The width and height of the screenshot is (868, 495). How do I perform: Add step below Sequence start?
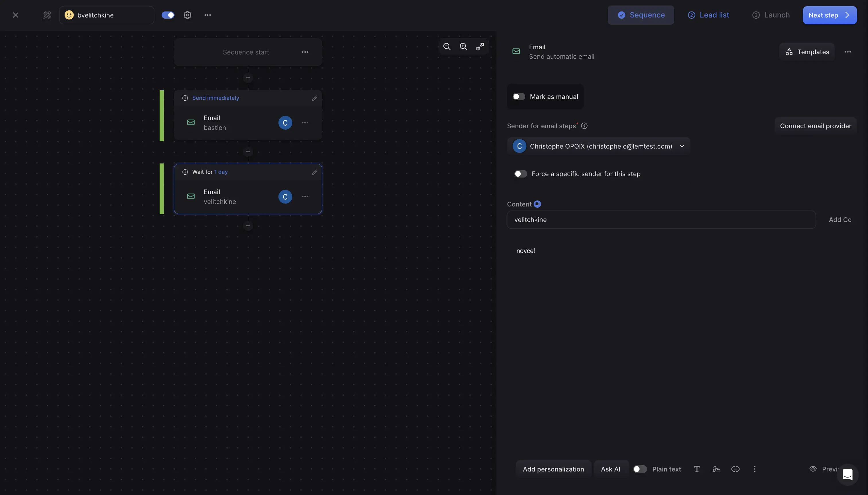(248, 78)
